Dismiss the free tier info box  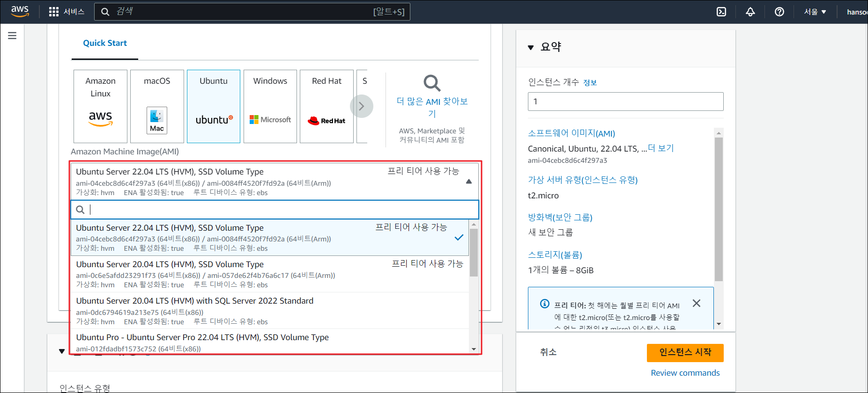click(x=697, y=303)
